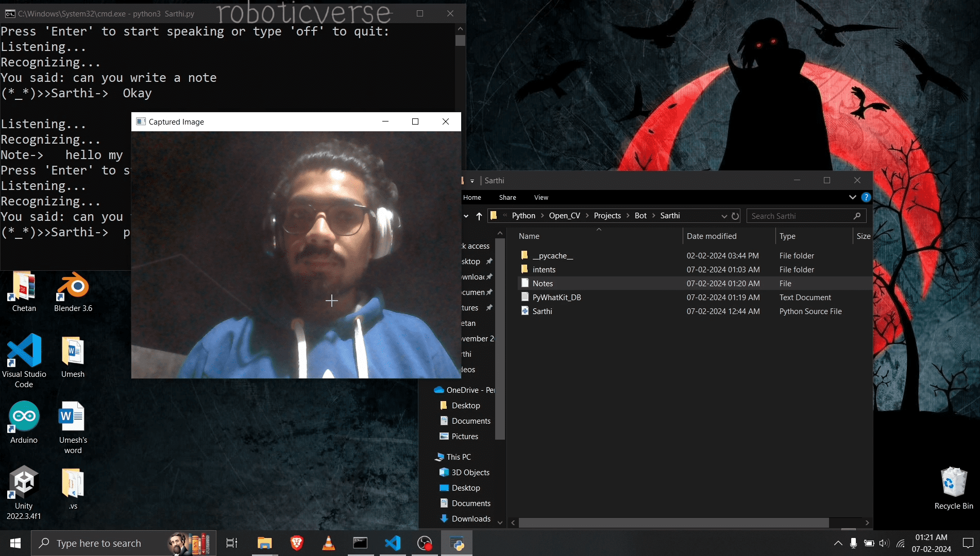
Task: Click the volume icon in system tray
Action: click(884, 543)
